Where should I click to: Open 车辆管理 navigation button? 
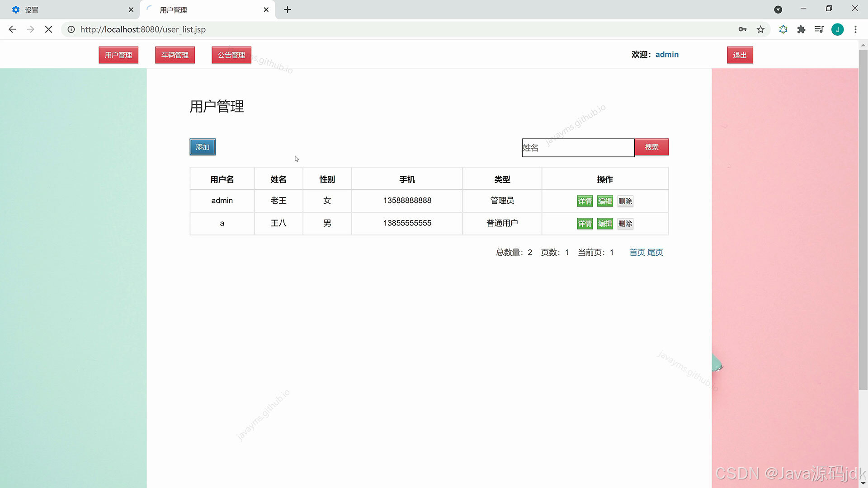tap(175, 55)
